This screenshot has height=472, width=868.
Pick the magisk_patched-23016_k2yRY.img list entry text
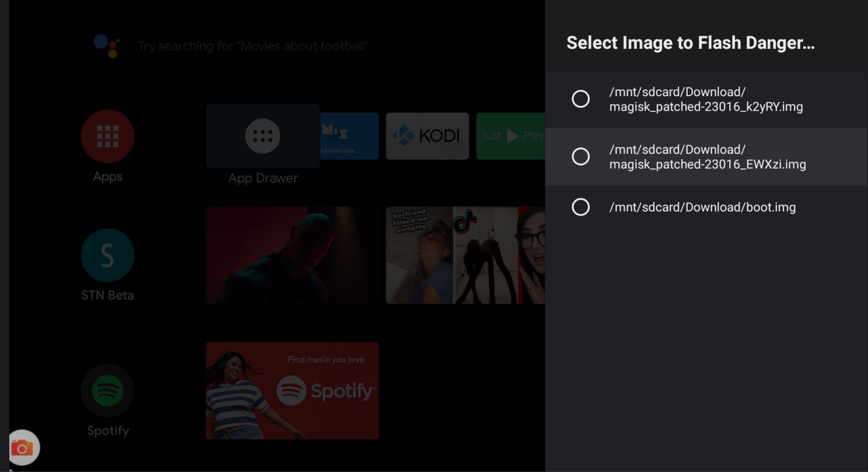click(706, 100)
